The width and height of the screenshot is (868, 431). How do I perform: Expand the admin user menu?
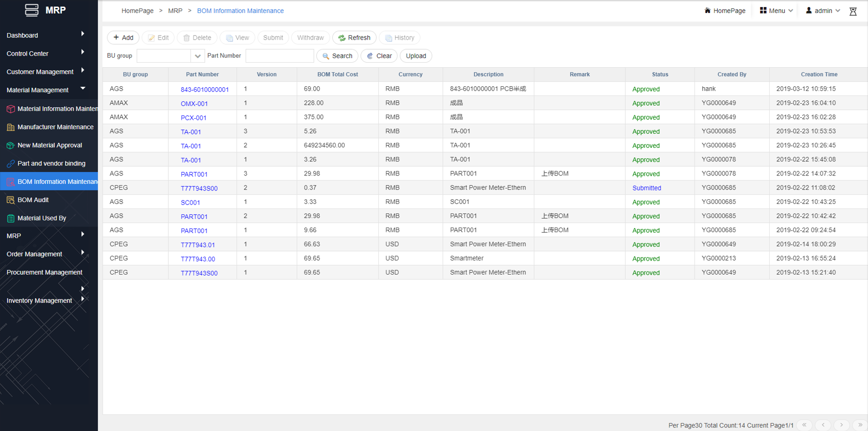(823, 11)
